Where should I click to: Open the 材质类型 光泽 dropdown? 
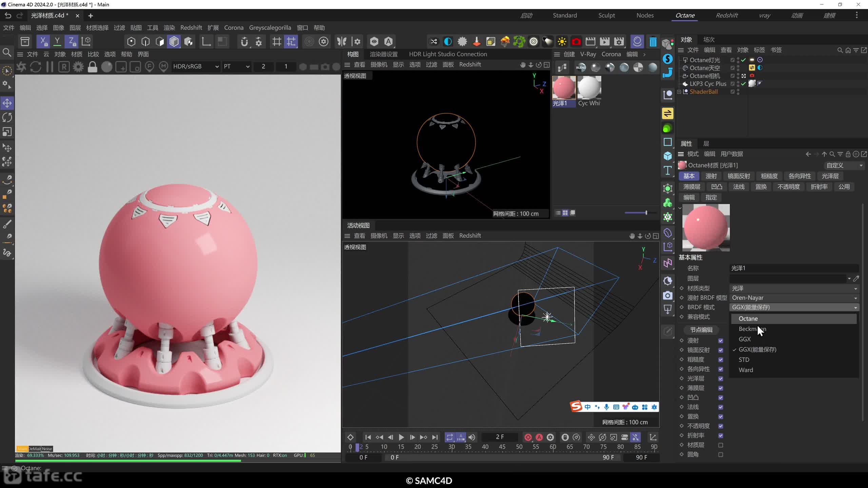[794, 288]
